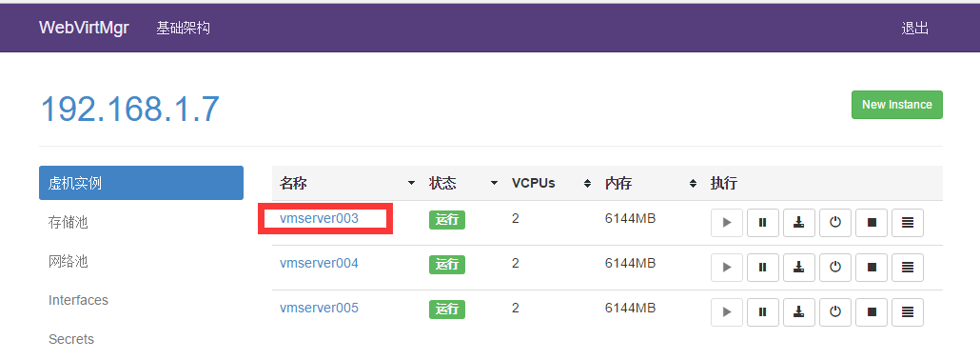
Task: Open vmserver004 console list icon
Action: [908, 268]
